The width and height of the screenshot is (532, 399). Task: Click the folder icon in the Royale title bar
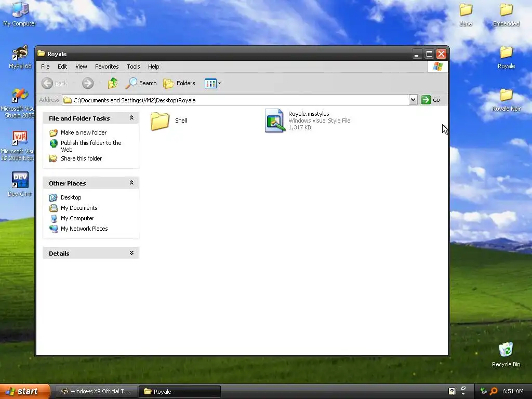point(42,54)
